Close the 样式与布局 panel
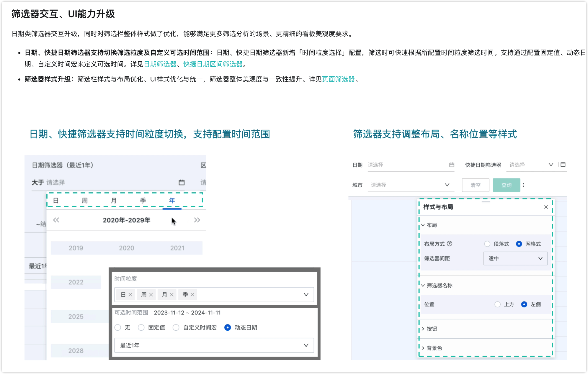The image size is (588, 374). pos(545,207)
